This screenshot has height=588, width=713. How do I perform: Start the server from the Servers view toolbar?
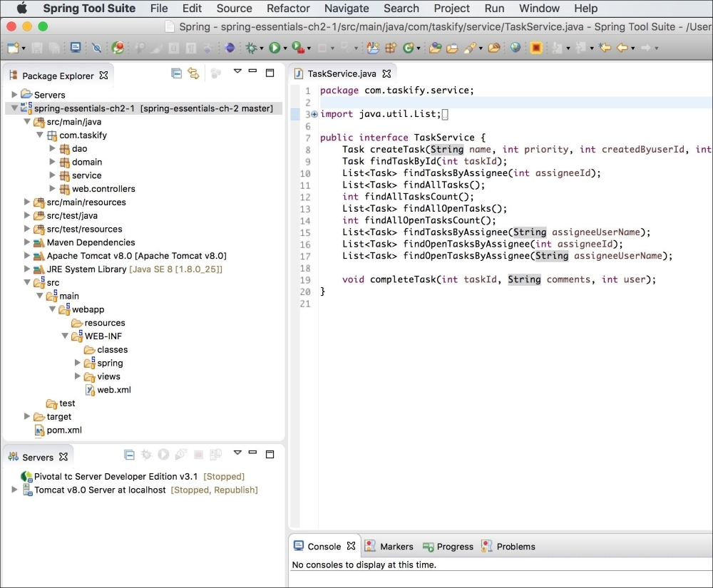(x=163, y=454)
